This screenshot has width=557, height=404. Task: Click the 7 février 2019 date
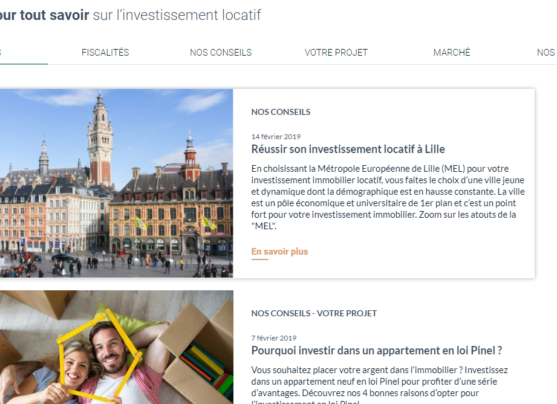click(274, 338)
